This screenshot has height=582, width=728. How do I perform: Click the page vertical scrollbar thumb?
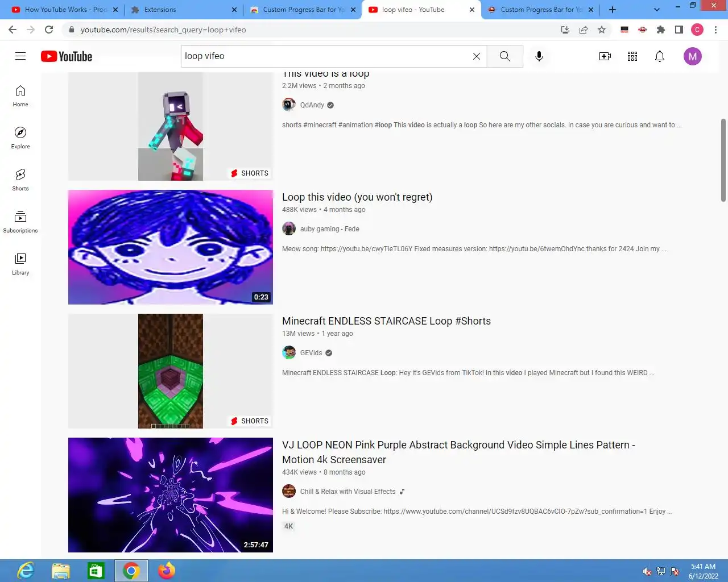723,160
